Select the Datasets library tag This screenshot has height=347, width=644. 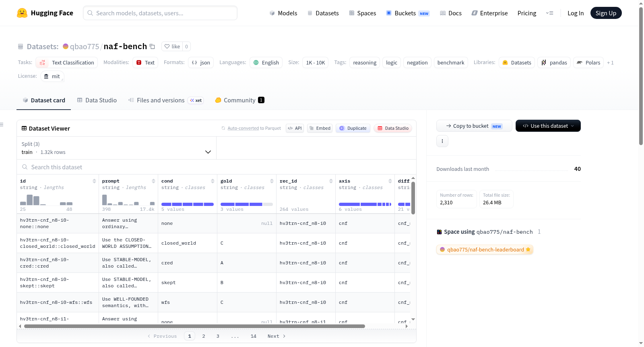(517, 62)
